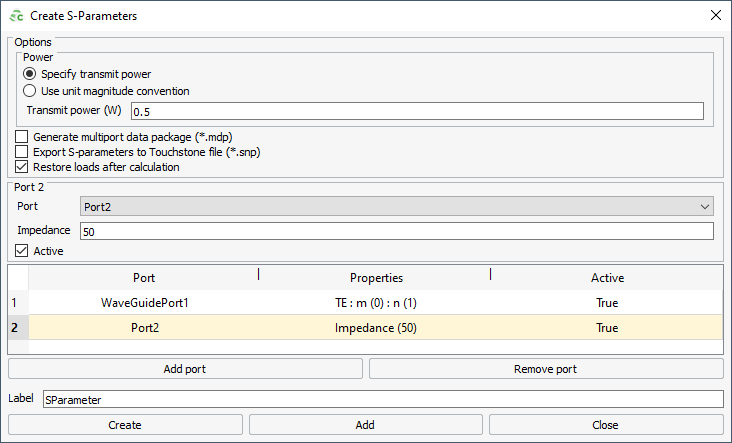Enable Generate multiport data package checkbox

(x=22, y=136)
